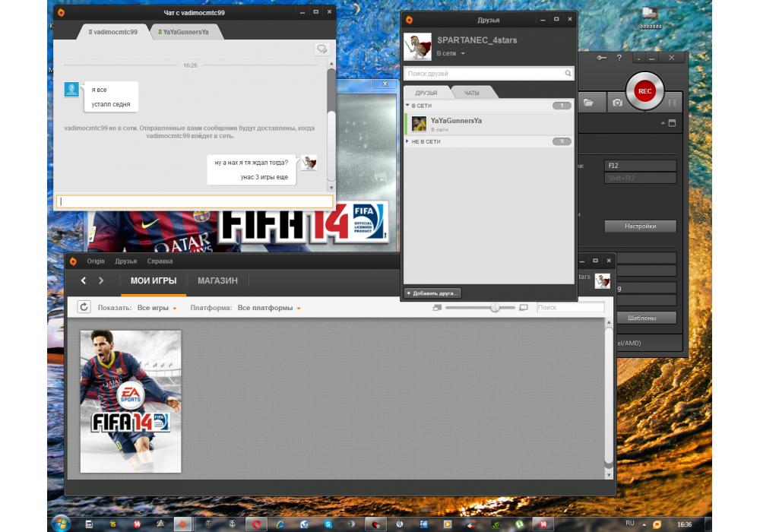Click the Origin library scrollbar up arrow
760x532 pixels.
(x=610, y=321)
